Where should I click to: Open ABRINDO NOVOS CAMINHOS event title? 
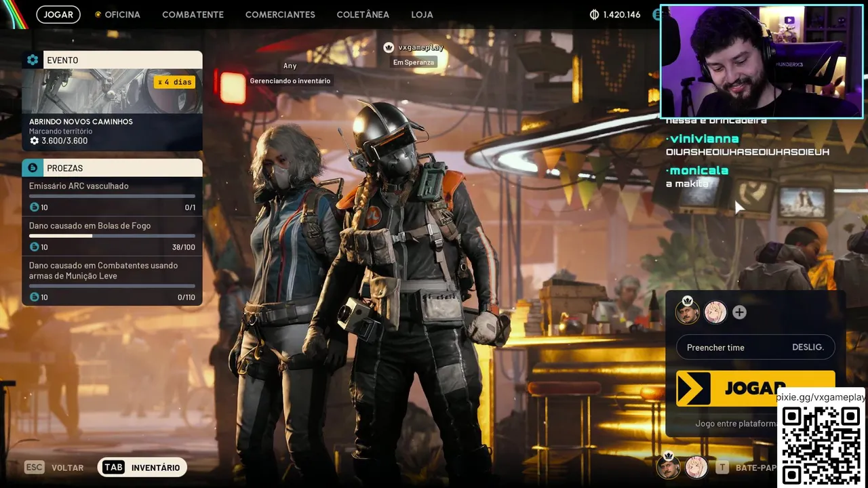pos(81,121)
